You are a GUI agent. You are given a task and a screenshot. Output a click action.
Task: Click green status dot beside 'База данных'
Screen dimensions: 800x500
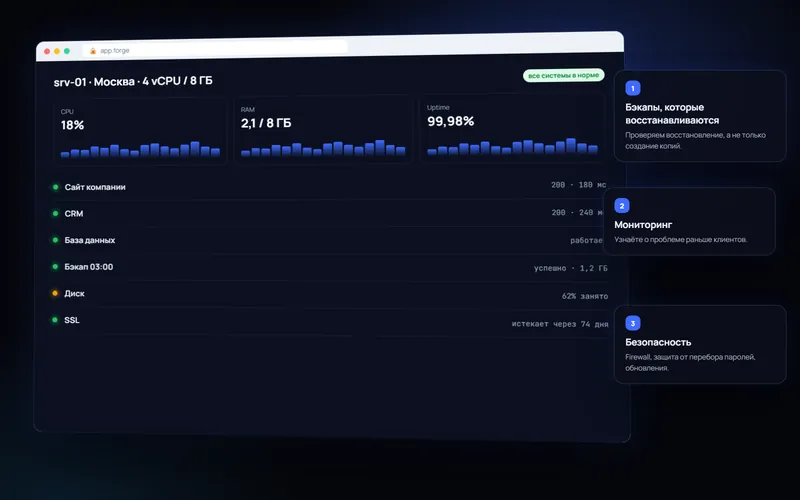point(55,240)
